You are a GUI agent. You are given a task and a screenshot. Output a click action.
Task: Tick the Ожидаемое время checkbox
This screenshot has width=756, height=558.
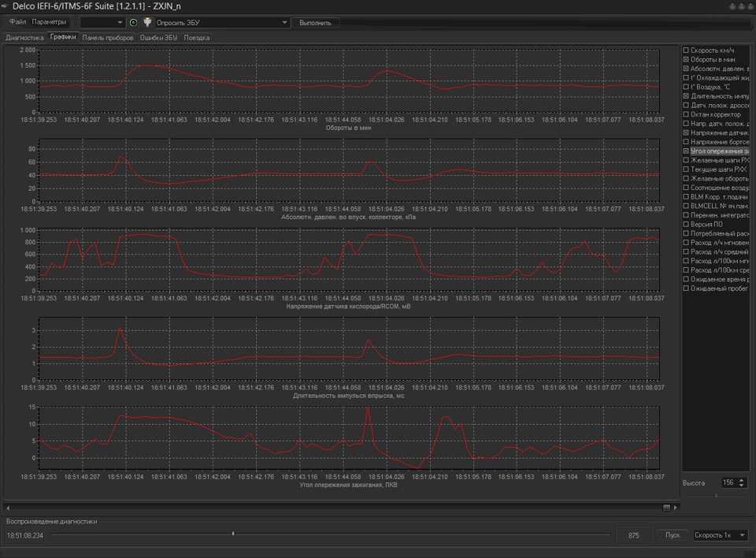(x=686, y=280)
